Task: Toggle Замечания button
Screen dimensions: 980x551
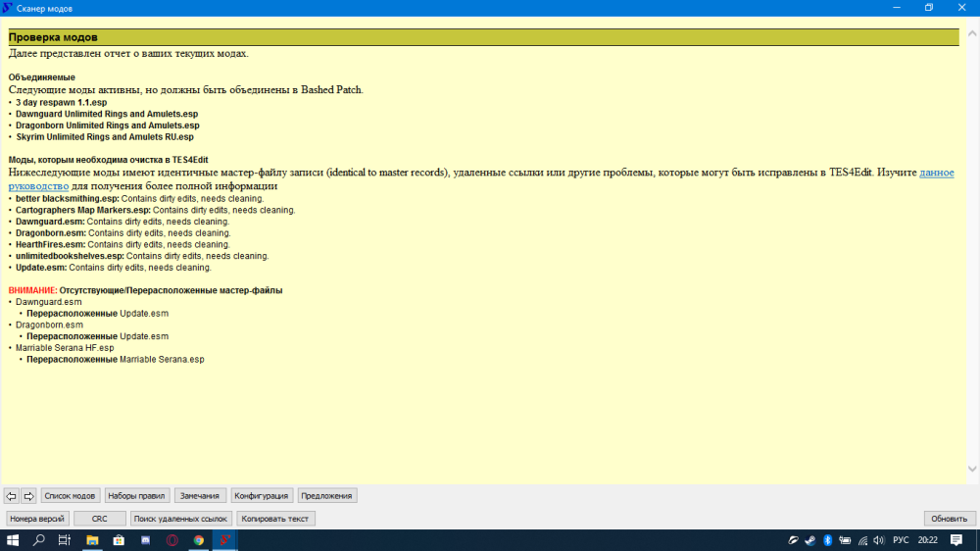Action: pyautogui.click(x=199, y=496)
